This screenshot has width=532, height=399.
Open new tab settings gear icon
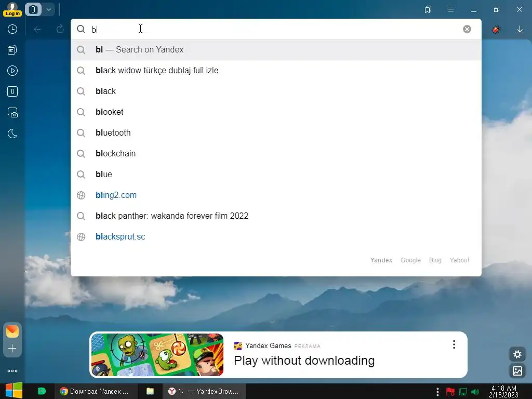coord(517,354)
